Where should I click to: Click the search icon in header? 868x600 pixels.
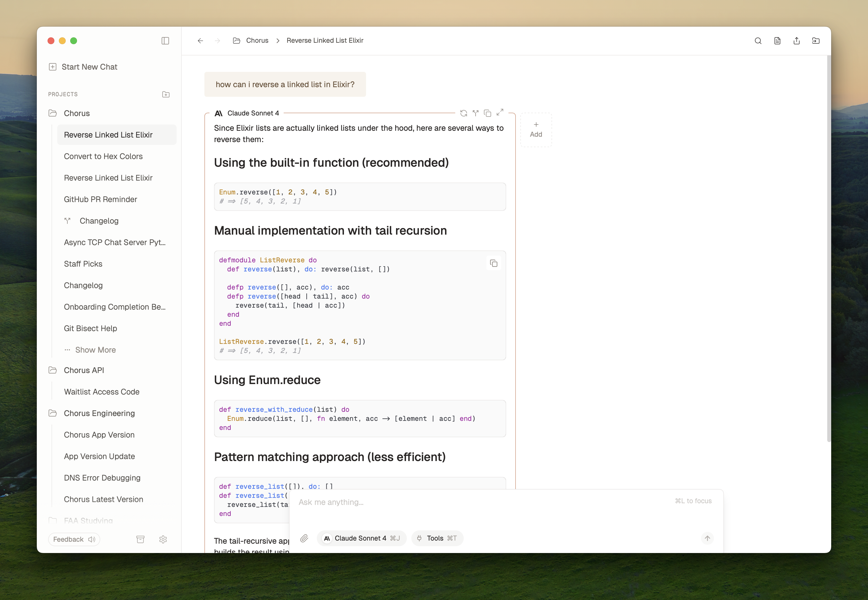pos(758,41)
